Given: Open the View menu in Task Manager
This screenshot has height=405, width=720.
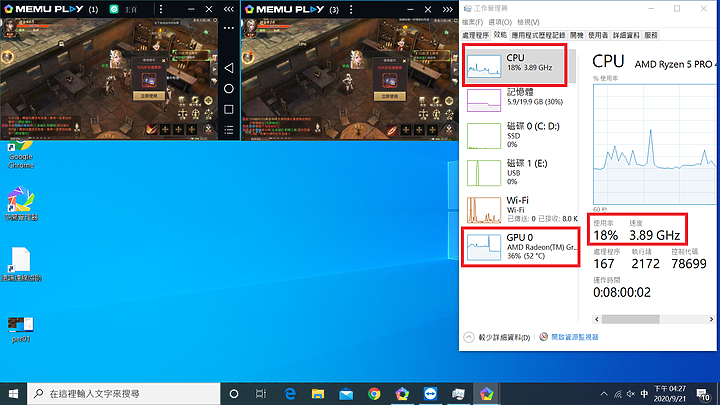Looking at the screenshot, I should [529, 22].
